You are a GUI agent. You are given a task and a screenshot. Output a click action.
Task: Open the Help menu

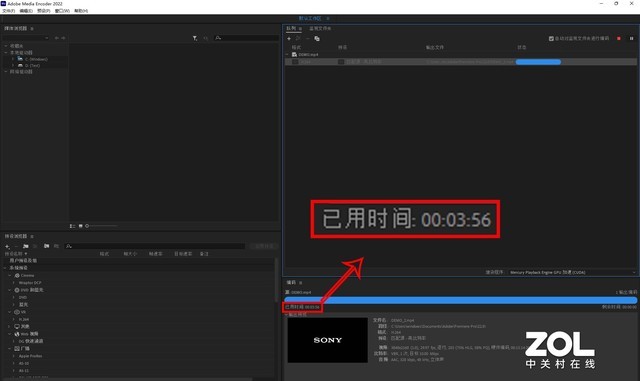coord(81,11)
